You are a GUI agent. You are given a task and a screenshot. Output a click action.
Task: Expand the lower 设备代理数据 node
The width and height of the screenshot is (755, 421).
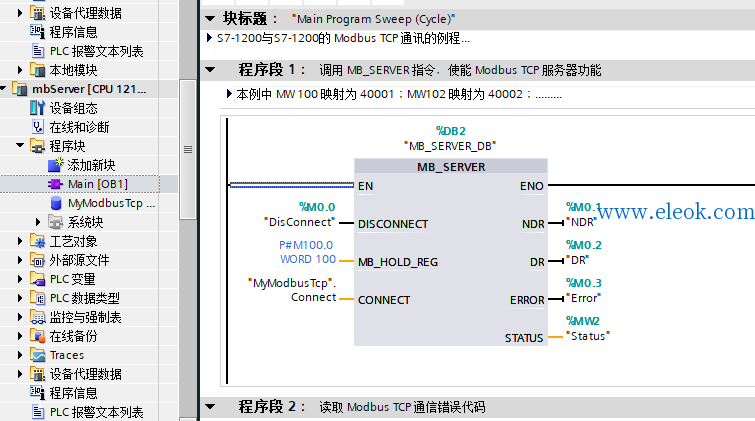pos(20,374)
